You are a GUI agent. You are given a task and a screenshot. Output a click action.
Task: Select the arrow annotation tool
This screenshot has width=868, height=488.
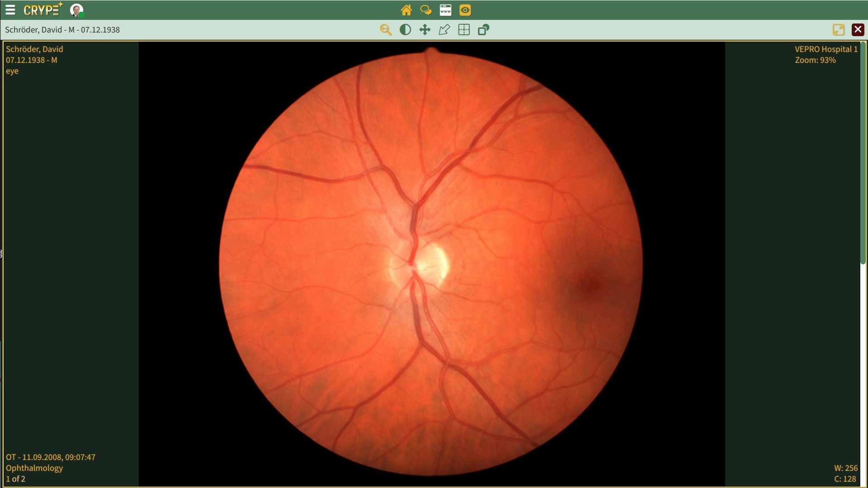click(444, 30)
